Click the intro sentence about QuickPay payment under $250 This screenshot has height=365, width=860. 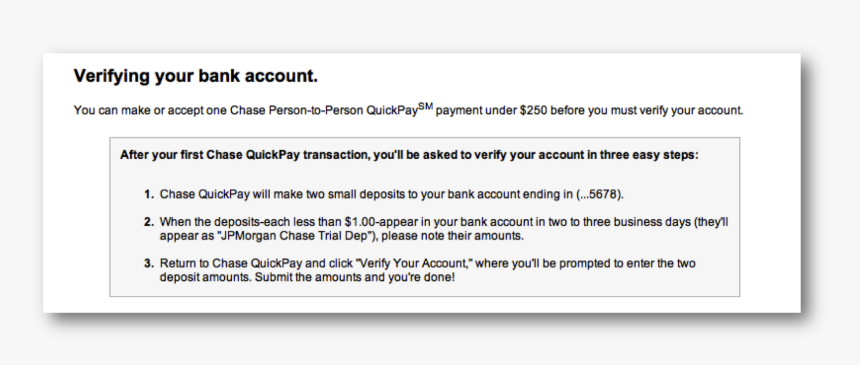click(409, 110)
